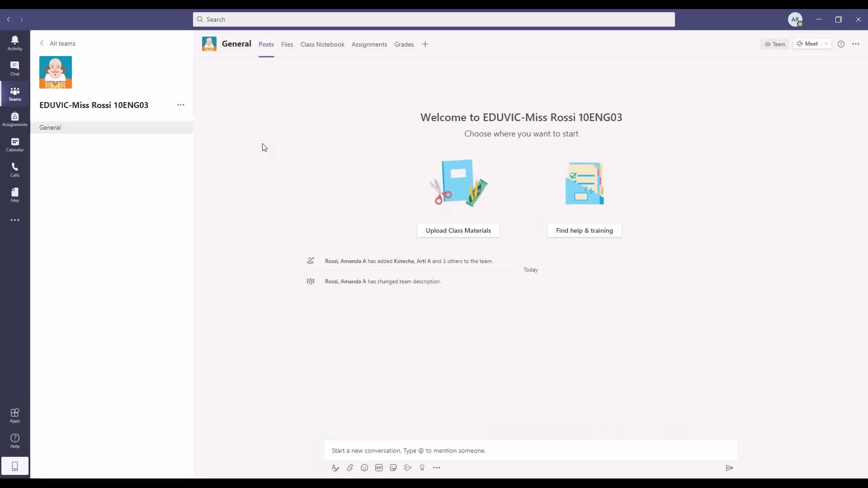Open more channel options ellipsis
Viewport: 868px width, 488px height.
856,44
